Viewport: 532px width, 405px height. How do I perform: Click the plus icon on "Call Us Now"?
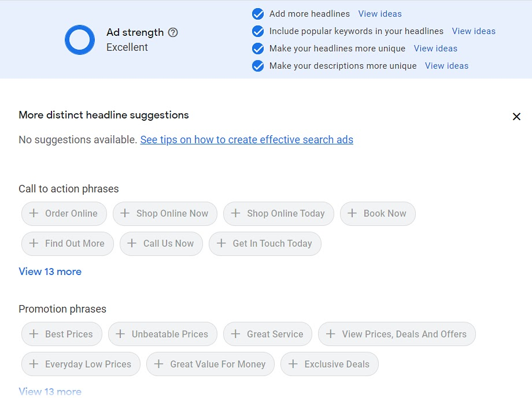[x=132, y=243]
